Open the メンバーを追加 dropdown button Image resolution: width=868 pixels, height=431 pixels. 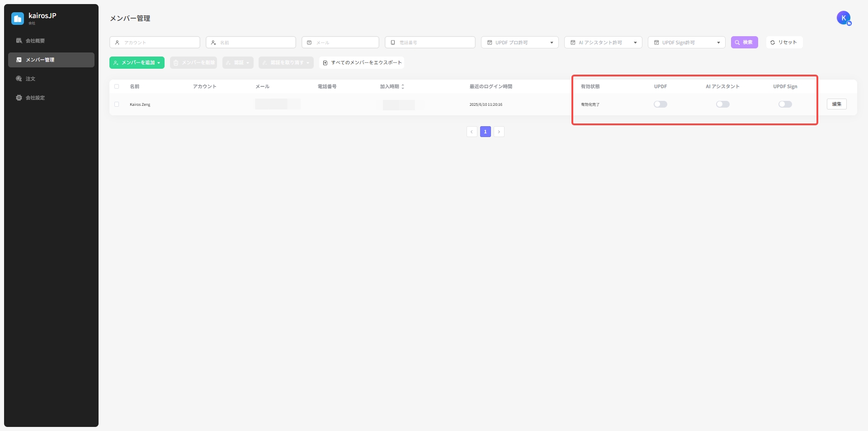137,63
